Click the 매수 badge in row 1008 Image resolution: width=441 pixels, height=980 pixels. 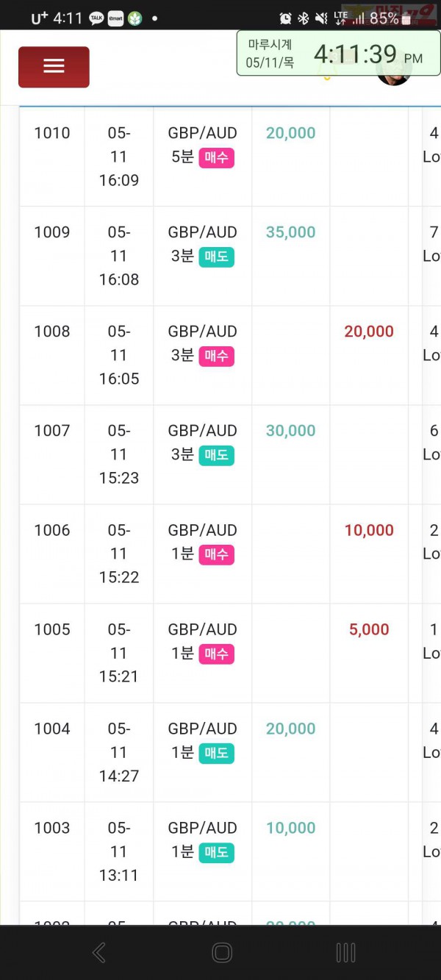[x=216, y=356]
